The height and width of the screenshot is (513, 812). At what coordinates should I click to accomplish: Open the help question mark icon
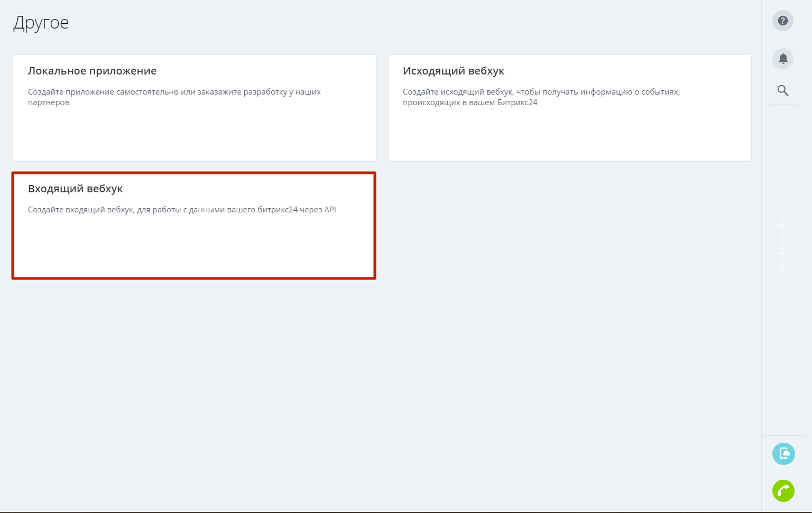[783, 21]
